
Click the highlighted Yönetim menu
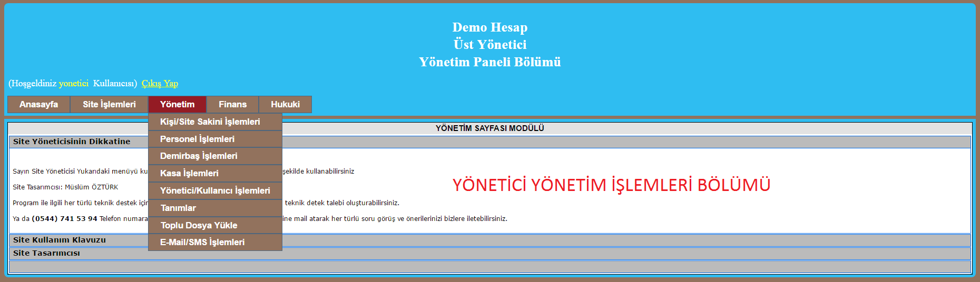click(177, 104)
